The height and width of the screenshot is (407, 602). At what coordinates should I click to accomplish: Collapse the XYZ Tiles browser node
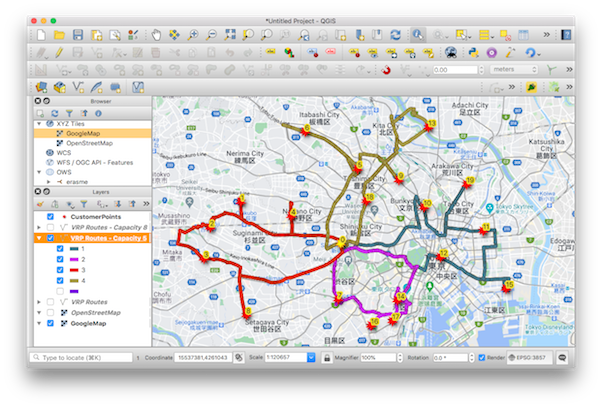click(x=39, y=124)
